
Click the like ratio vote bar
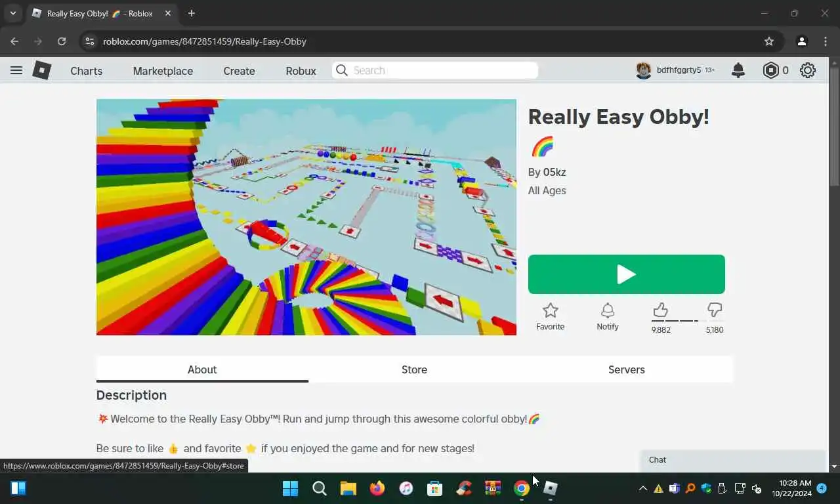(x=688, y=321)
